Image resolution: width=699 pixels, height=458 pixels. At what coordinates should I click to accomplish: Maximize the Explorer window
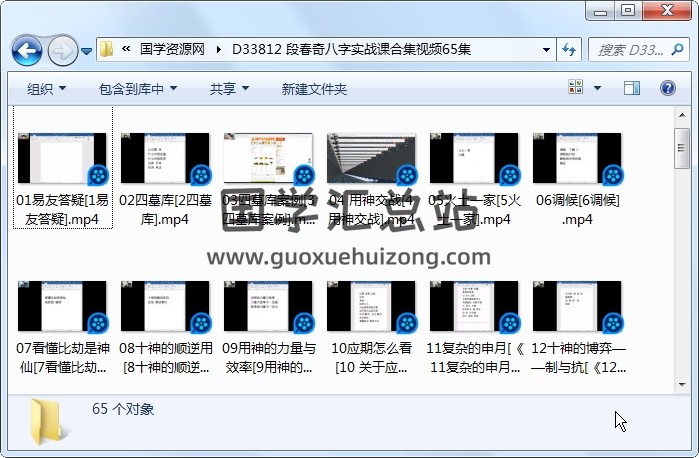coord(628,10)
